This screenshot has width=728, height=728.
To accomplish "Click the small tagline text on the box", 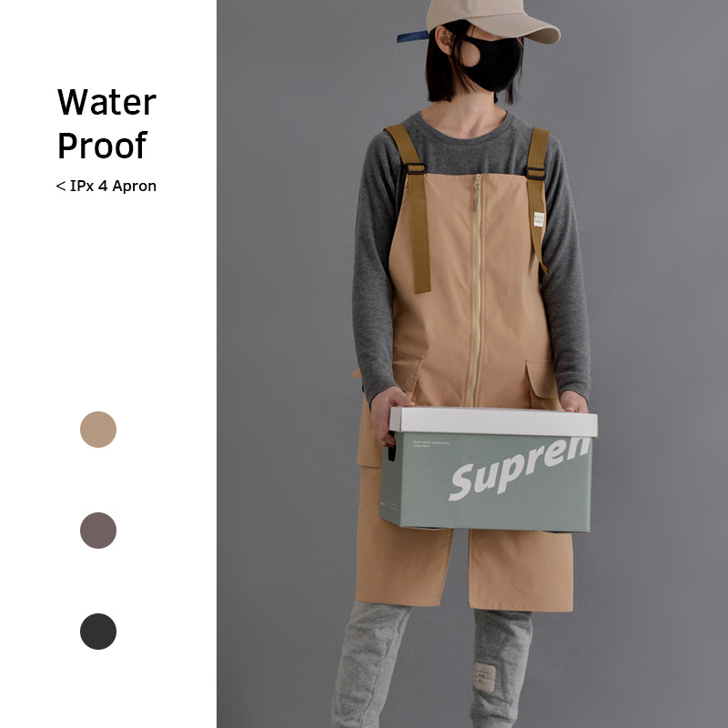I will [x=430, y=444].
